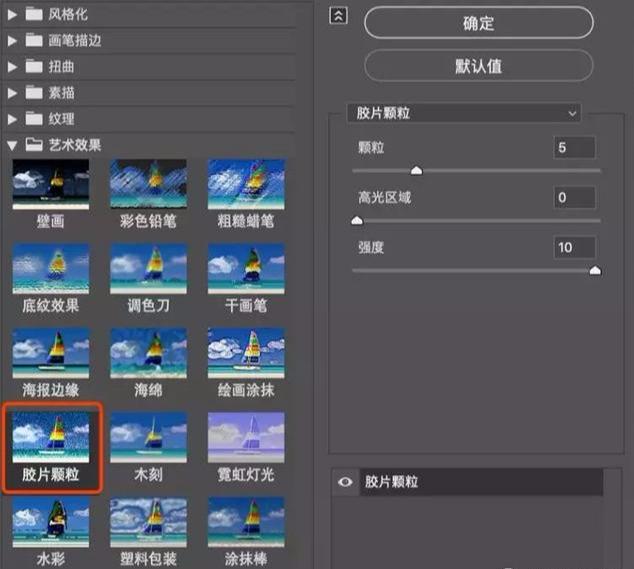Image resolution: width=634 pixels, height=569 pixels.
Task: Select the 调色刀 filter thumbnail
Action: [148, 269]
